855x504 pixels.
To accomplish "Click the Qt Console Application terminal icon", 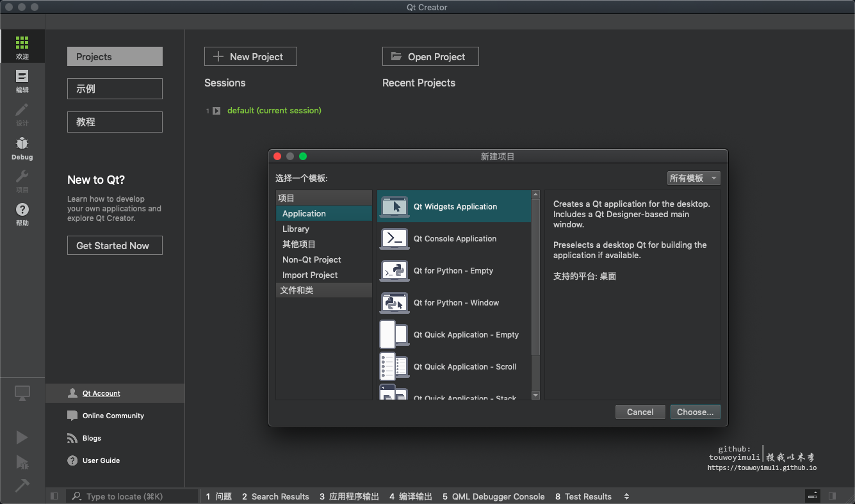I will pyautogui.click(x=395, y=239).
